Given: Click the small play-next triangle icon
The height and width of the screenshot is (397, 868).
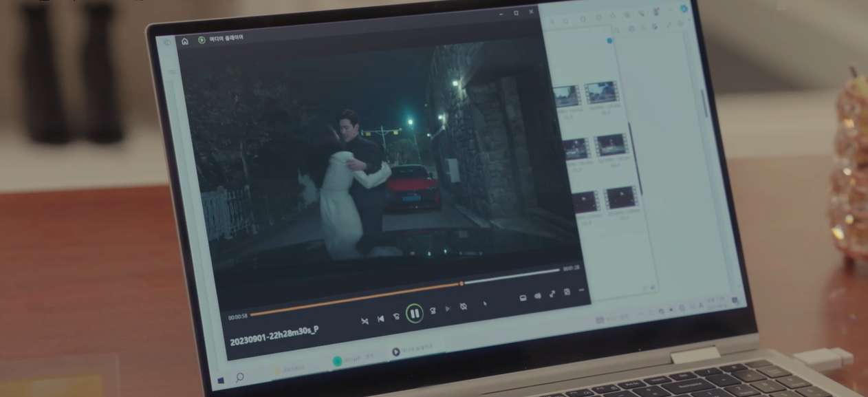Looking at the screenshot, I should pyautogui.click(x=448, y=309).
